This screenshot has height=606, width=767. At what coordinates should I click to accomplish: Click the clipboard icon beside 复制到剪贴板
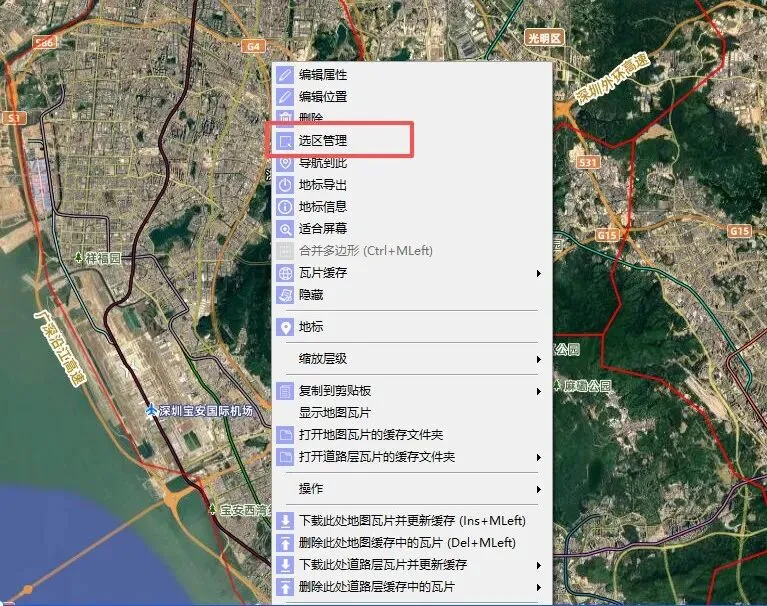tap(285, 391)
